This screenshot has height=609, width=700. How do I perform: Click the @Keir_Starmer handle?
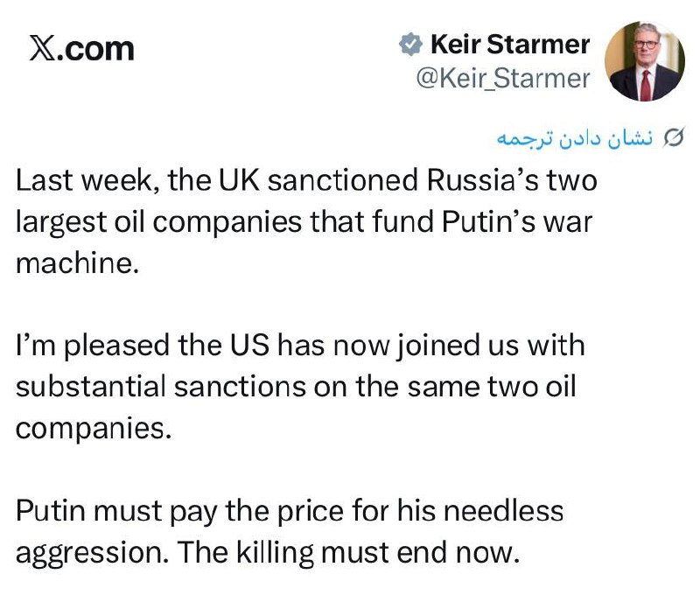501,78
